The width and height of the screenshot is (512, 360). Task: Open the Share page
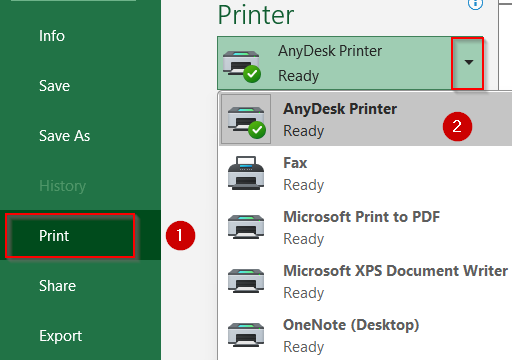[80, 286]
